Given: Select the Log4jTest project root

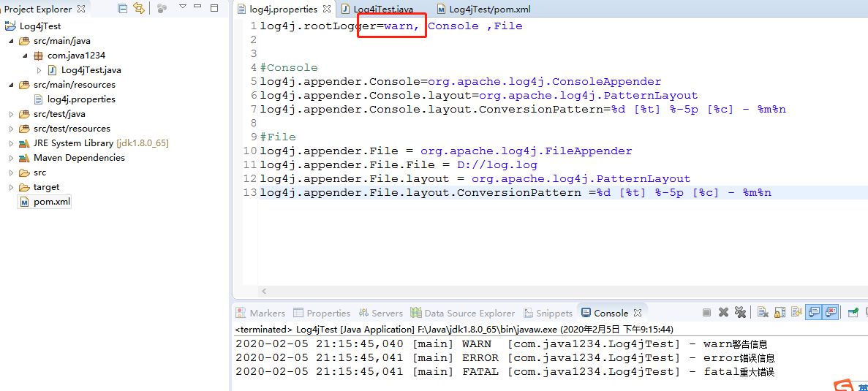Looking at the screenshot, I should pyautogui.click(x=40, y=26).
